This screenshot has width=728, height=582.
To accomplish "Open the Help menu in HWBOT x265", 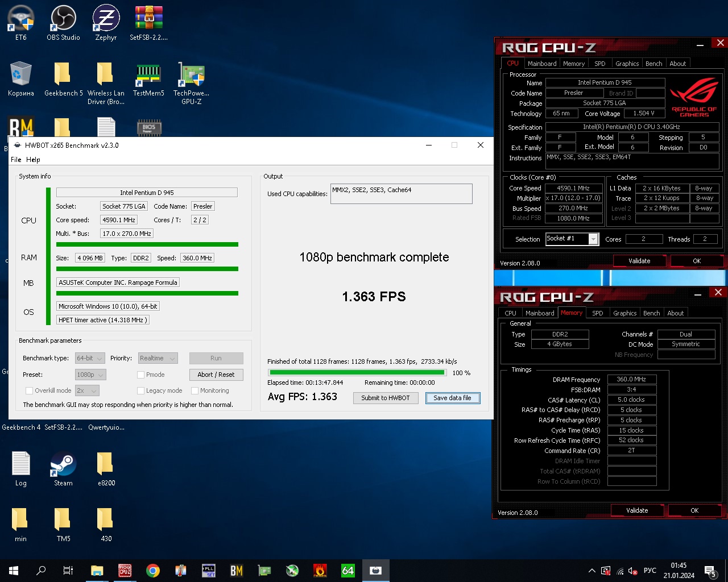I will (33, 160).
